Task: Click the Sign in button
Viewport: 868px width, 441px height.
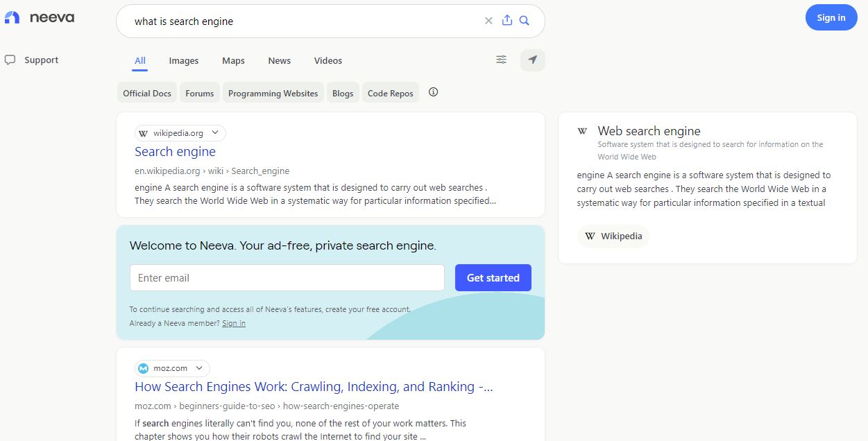Action: click(x=831, y=17)
